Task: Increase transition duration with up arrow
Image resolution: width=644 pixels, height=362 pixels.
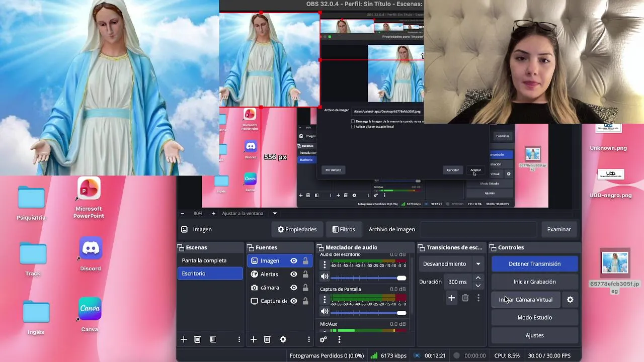Action: pyautogui.click(x=478, y=278)
